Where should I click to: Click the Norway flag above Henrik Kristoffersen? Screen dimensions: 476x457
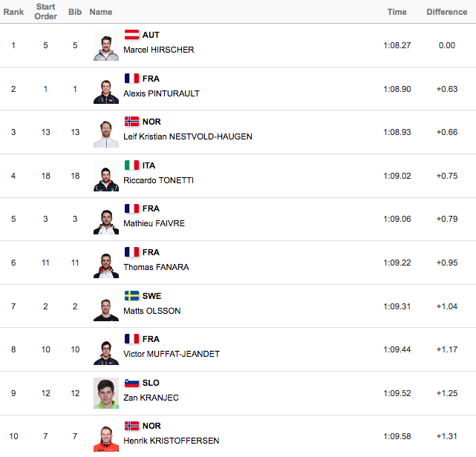[x=131, y=426]
